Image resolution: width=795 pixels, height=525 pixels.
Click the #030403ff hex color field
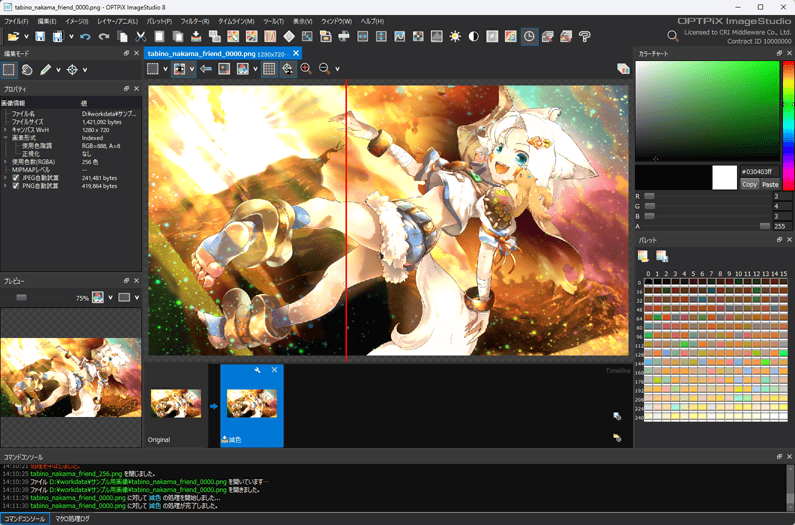759,171
